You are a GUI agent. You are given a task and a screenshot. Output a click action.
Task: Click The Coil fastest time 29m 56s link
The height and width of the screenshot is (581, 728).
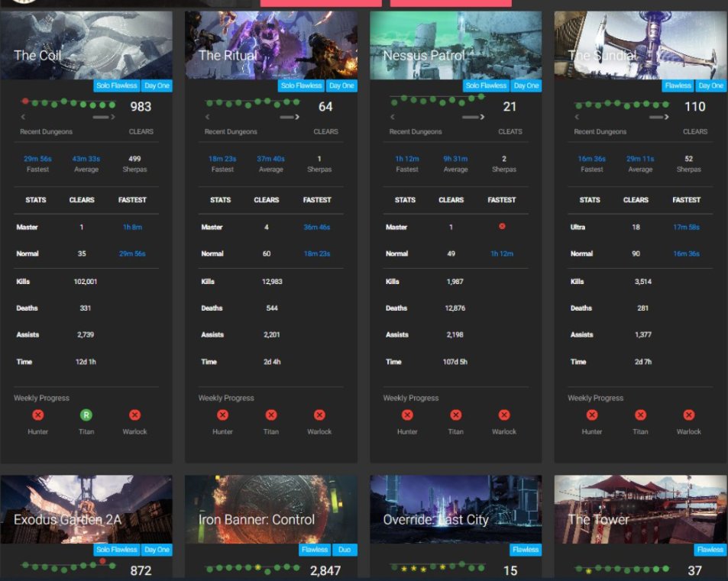(x=37, y=159)
